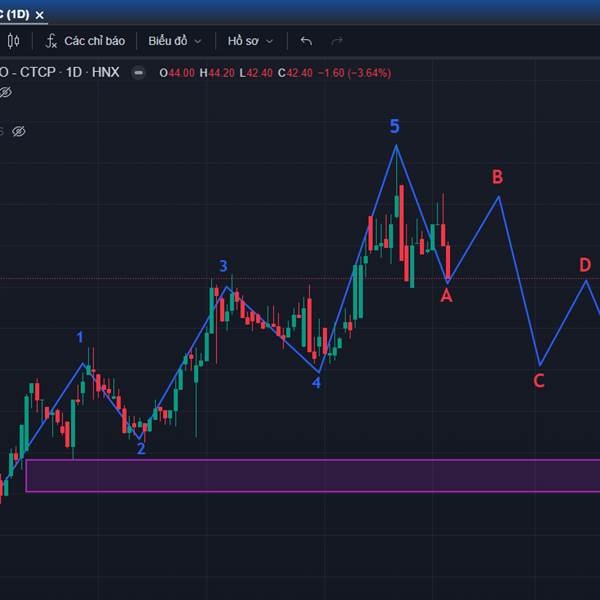
Task: Select the red wave label D
Action: [x=585, y=265]
